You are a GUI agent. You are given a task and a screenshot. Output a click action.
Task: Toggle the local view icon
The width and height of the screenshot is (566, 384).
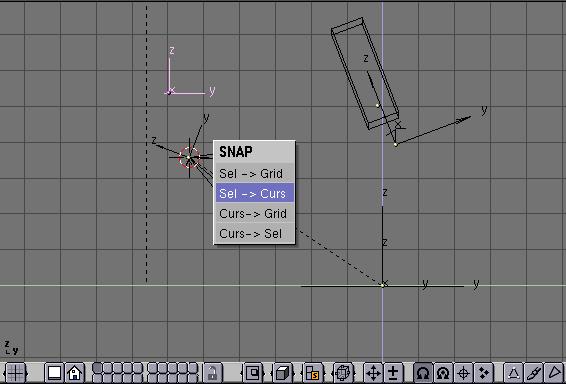(253, 373)
